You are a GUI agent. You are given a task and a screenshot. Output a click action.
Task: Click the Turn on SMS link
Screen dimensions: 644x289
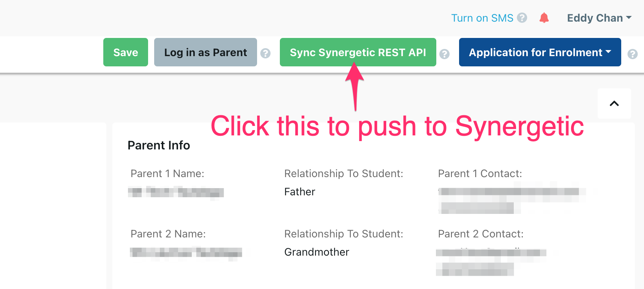(482, 17)
